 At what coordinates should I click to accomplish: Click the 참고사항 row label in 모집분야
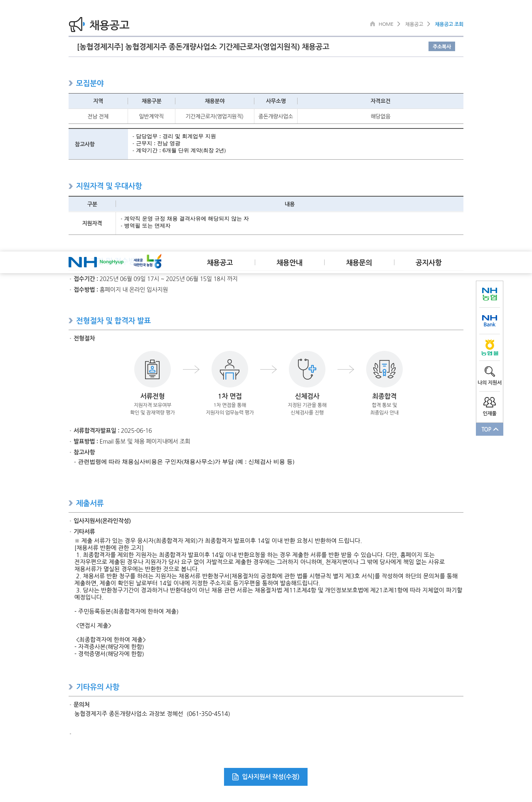(98, 144)
